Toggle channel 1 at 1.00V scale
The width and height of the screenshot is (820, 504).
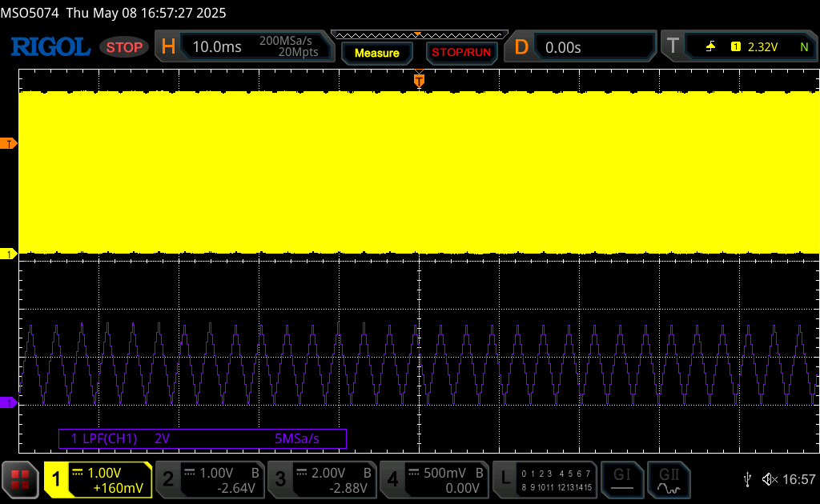tap(98, 479)
